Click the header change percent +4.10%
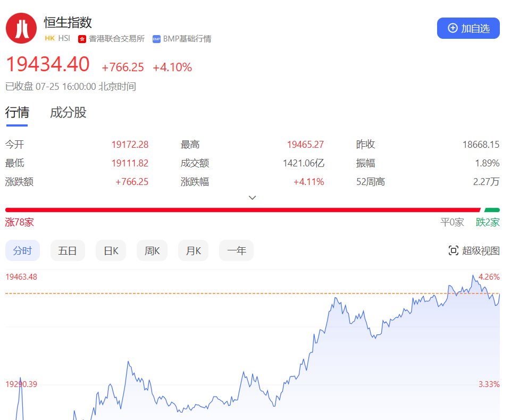511x420 pixels. pos(172,67)
